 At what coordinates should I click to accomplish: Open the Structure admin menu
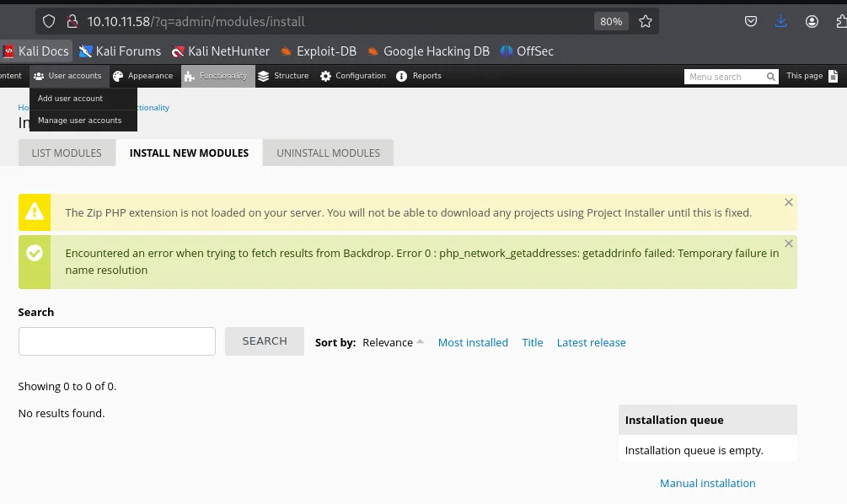283,76
